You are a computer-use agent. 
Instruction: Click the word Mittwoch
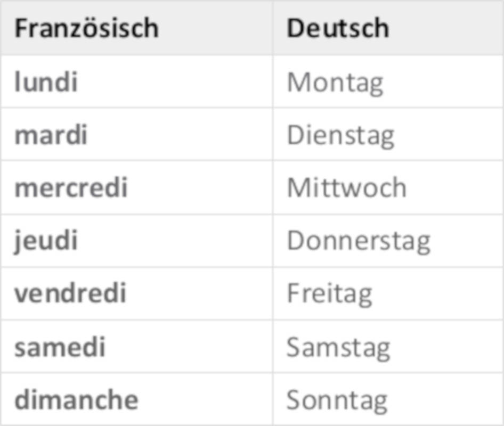[346, 187]
